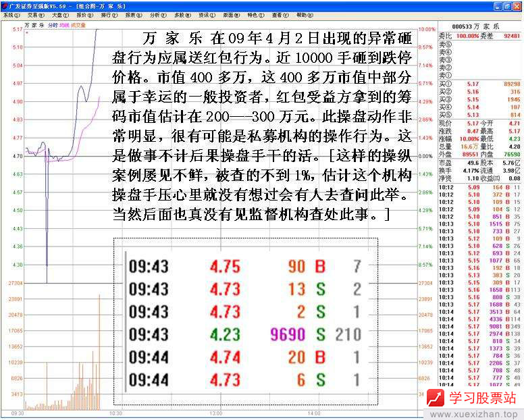Click the 10:14 tick with volume 9081

pos(479,326)
